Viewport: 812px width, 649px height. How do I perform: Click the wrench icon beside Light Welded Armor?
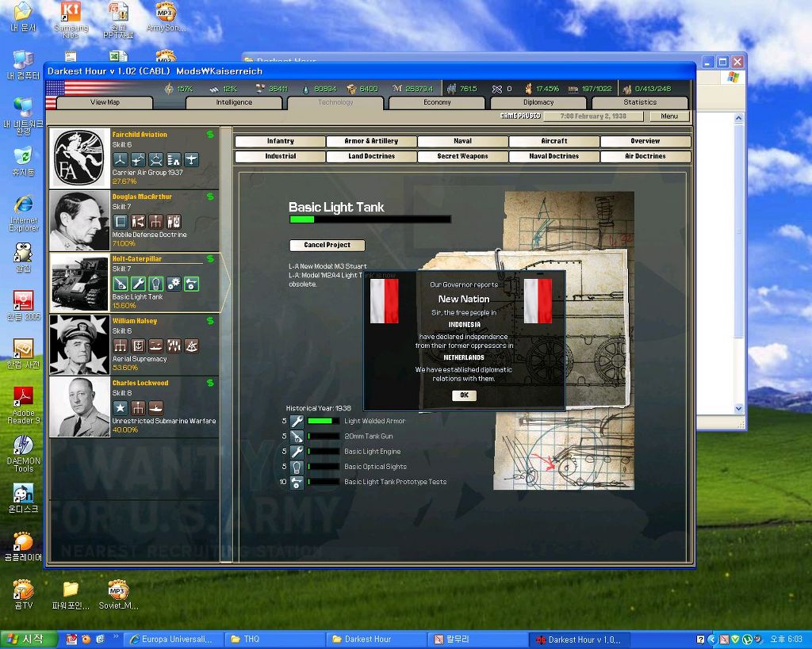297,422
